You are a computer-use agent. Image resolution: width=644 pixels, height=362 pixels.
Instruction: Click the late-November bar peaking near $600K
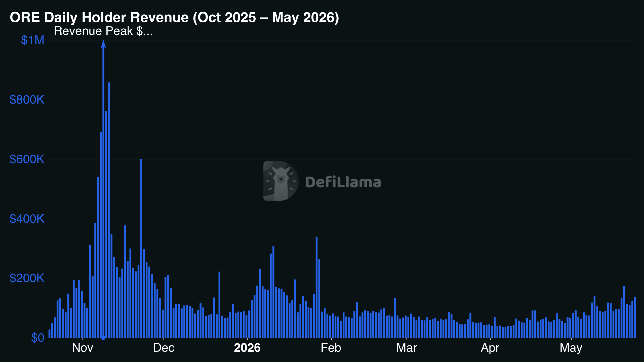point(141,248)
